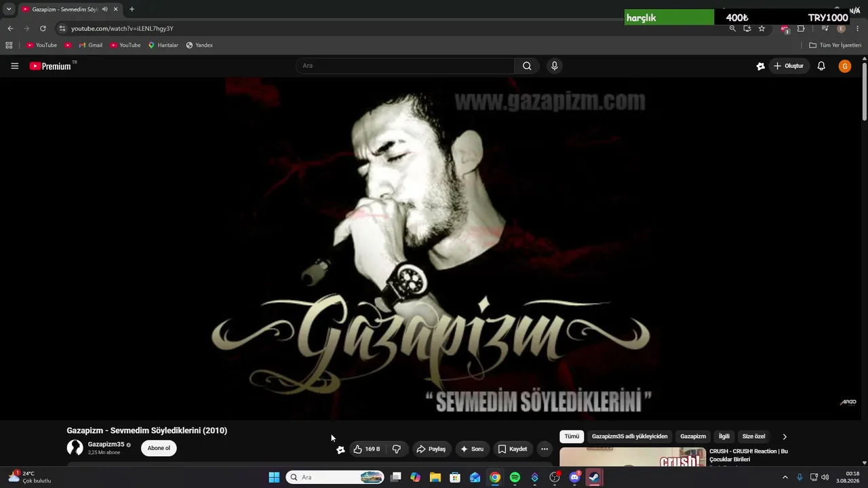Click the page vertical scrollbar thumb
Image resolution: width=868 pixels, height=488 pixels.
pyautogui.click(x=865, y=91)
